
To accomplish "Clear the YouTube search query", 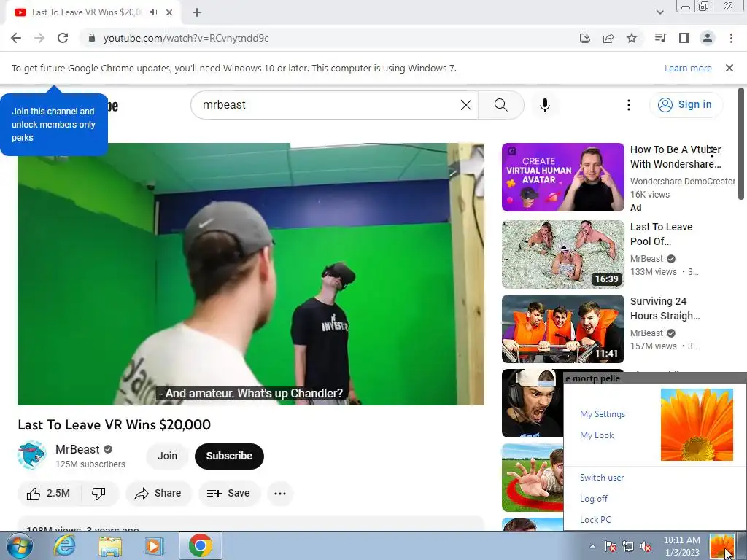I will click(466, 105).
